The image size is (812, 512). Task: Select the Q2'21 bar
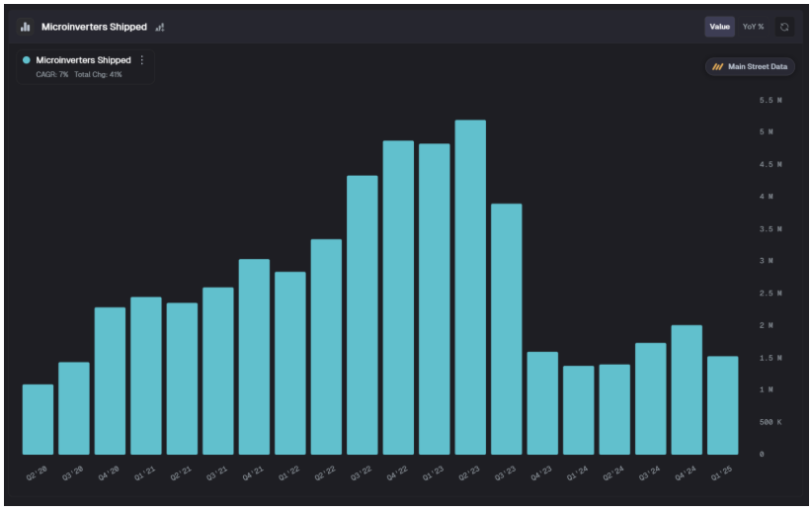point(183,379)
